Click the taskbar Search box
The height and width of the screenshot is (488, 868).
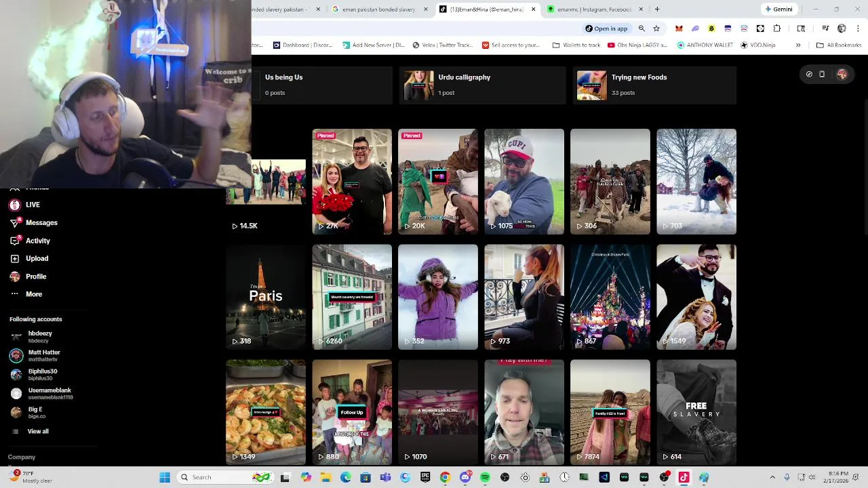[x=224, y=477]
